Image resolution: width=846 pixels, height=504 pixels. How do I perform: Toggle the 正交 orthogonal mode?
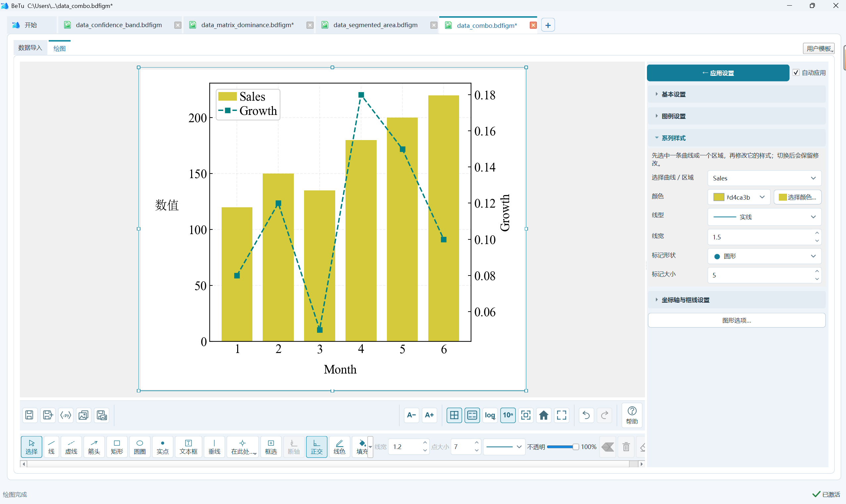(x=317, y=447)
